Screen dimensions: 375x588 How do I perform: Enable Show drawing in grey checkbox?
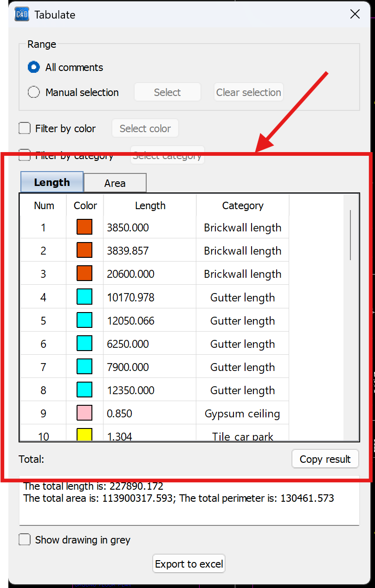pyautogui.click(x=25, y=540)
